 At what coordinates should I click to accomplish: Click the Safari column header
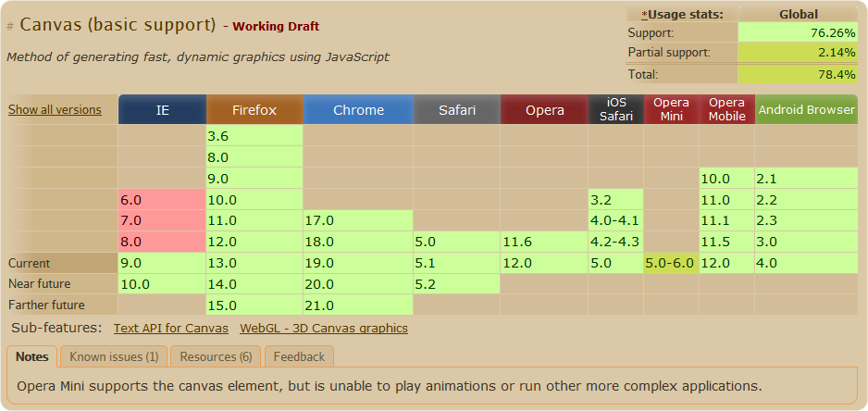[x=457, y=109]
